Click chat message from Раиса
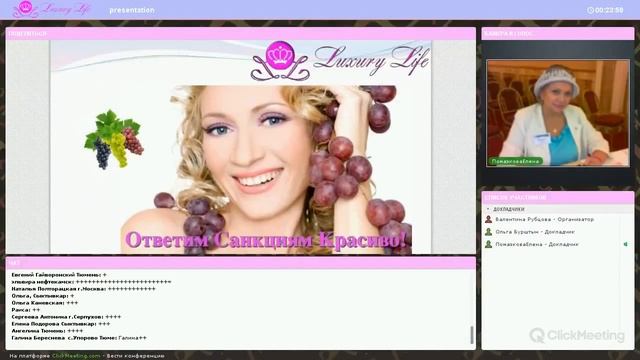The image size is (640, 360). 25,310
